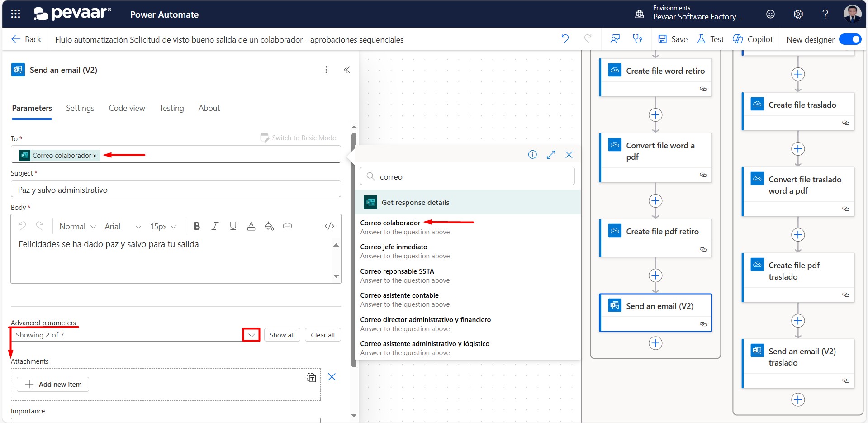Apply bold formatting in Body editor
868x423 pixels.
197,226
